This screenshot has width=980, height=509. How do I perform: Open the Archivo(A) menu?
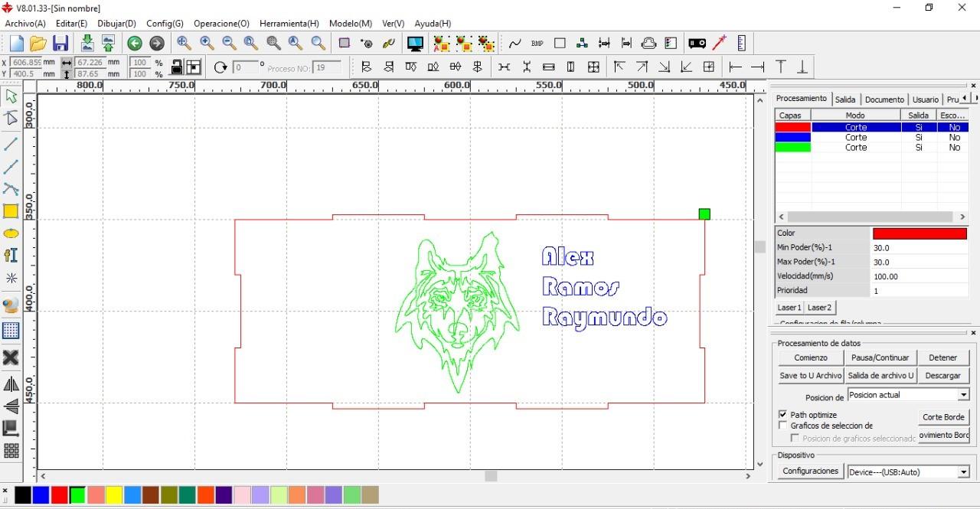pyautogui.click(x=25, y=24)
